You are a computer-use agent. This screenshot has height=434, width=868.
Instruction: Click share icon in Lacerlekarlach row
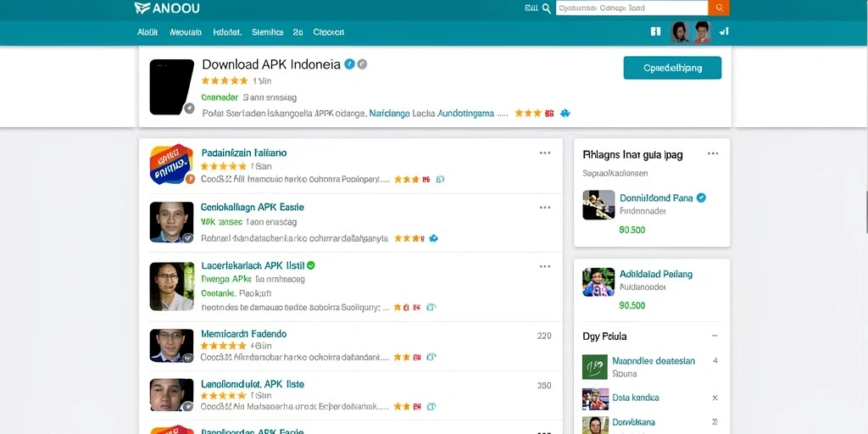[431, 307]
